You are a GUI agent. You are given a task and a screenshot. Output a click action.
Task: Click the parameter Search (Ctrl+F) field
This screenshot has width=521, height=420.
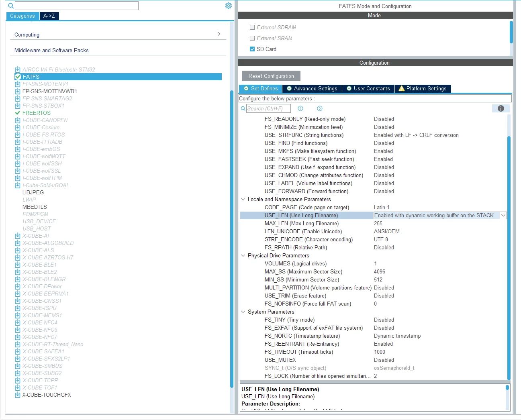pos(268,108)
